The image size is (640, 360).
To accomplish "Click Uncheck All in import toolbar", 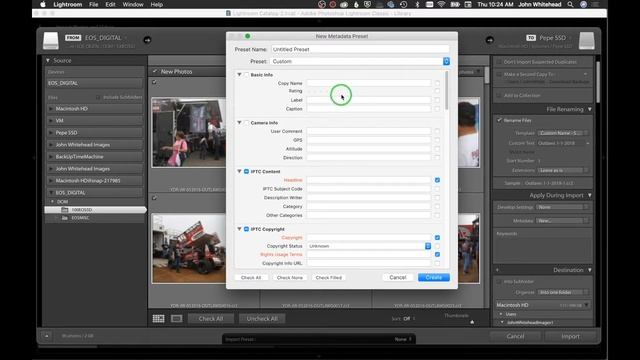I will tap(262, 319).
